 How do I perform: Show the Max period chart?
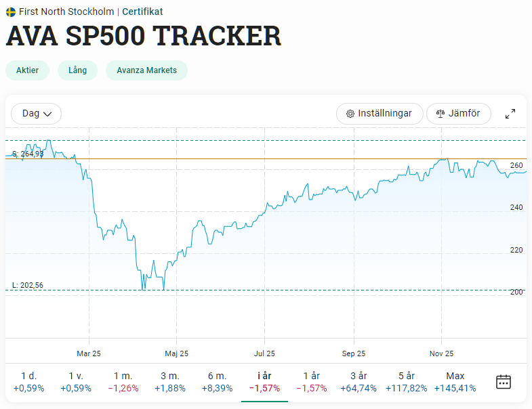point(455,382)
